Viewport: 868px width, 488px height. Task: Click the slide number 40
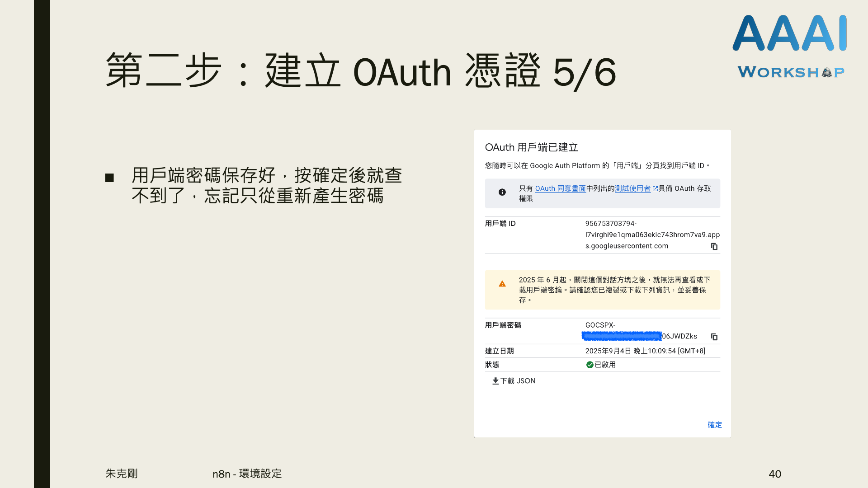point(775,474)
